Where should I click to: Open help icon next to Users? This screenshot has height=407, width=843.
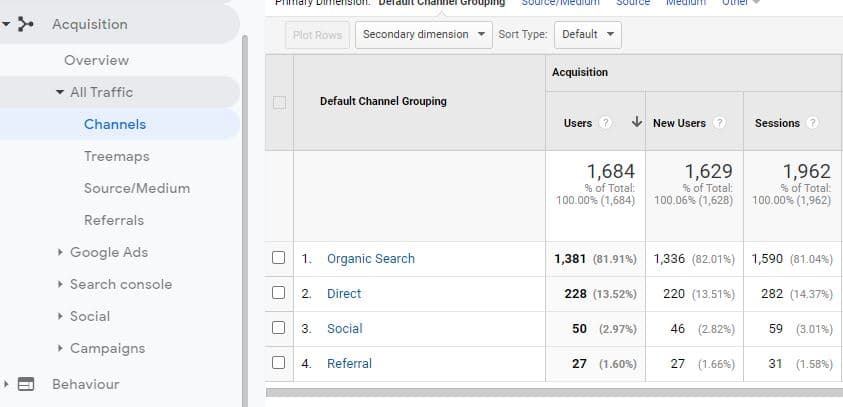pos(605,123)
